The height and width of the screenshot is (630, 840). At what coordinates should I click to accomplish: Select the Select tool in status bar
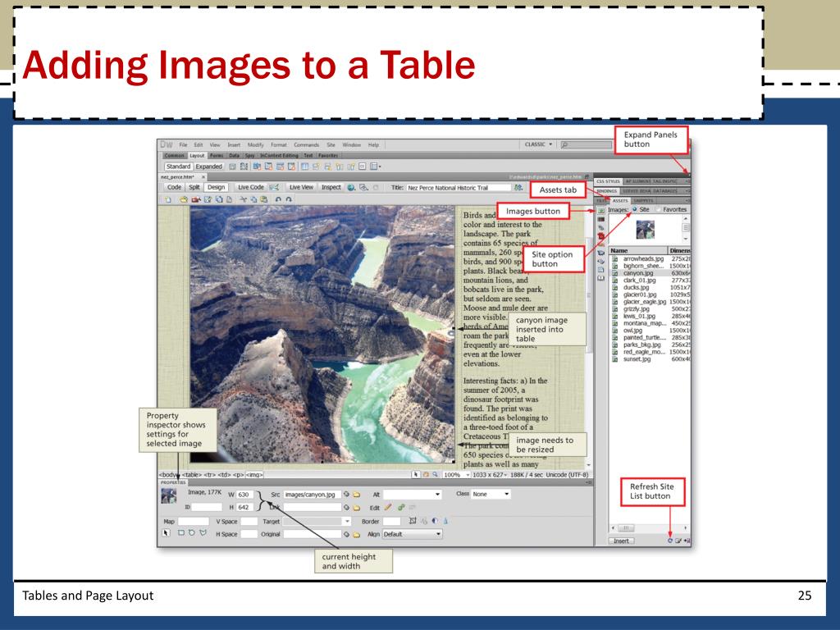click(416, 475)
